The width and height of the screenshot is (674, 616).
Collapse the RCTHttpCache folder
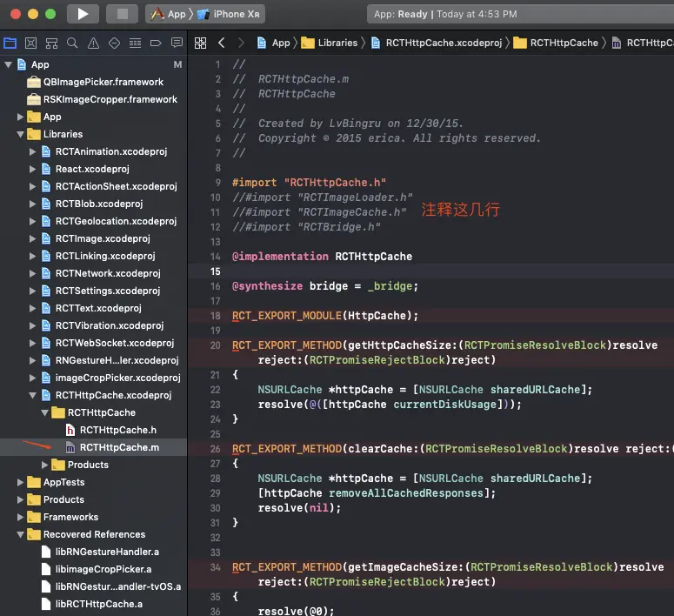(x=44, y=413)
